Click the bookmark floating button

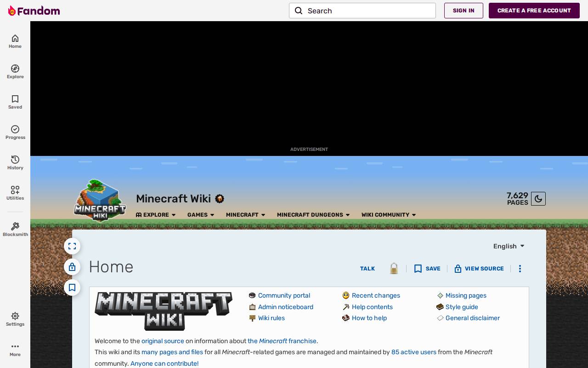click(72, 287)
